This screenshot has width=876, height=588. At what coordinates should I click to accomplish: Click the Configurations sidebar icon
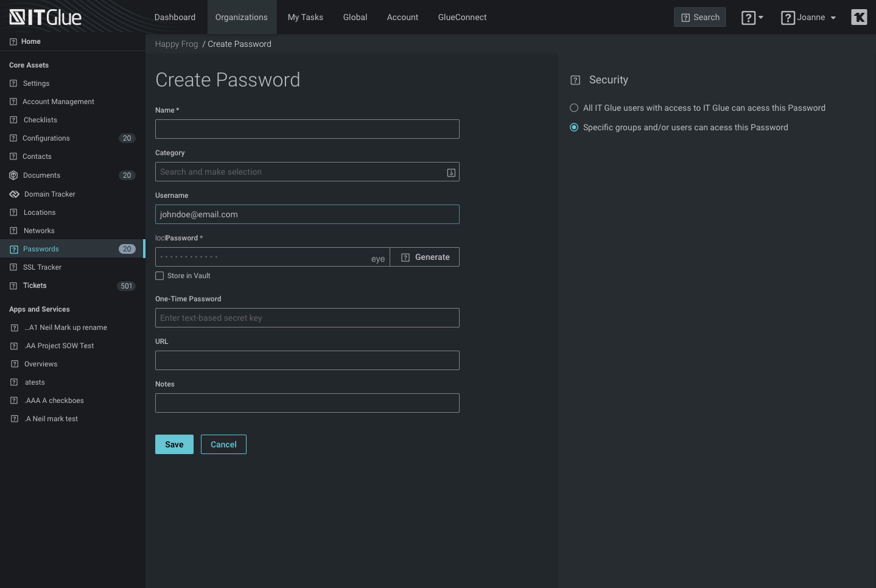(13, 138)
